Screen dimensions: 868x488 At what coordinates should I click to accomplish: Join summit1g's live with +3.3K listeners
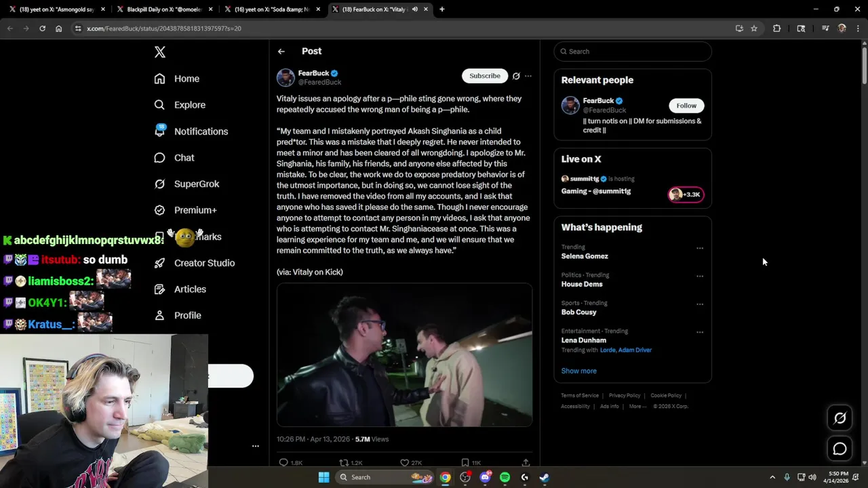point(686,195)
